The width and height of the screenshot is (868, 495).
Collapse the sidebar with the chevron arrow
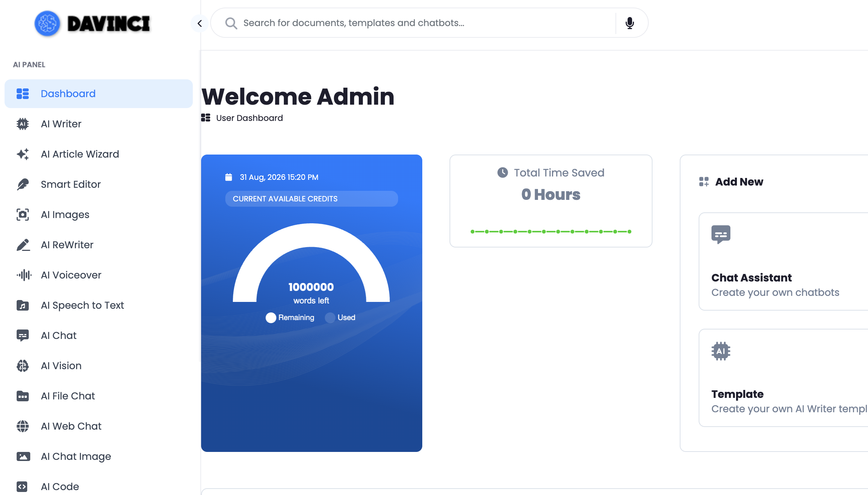pos(200,23)
